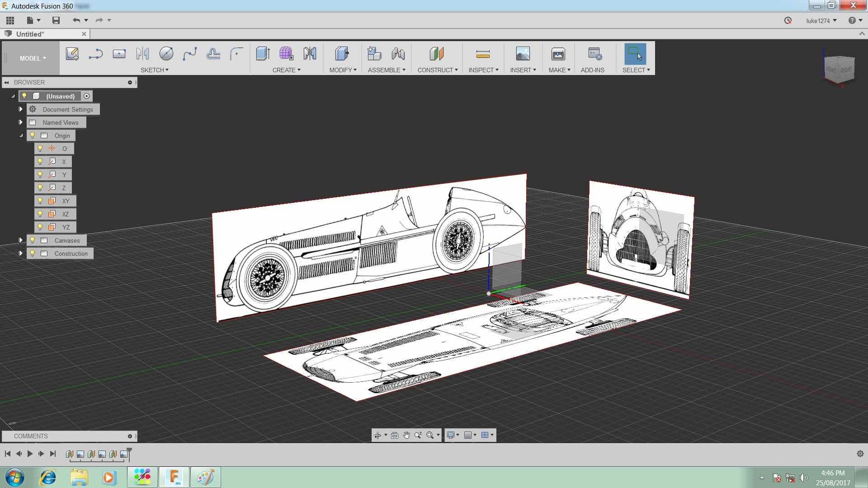868x488 pixels.
Task: Select the Circle sketch tool
Action: pos(166,54)
